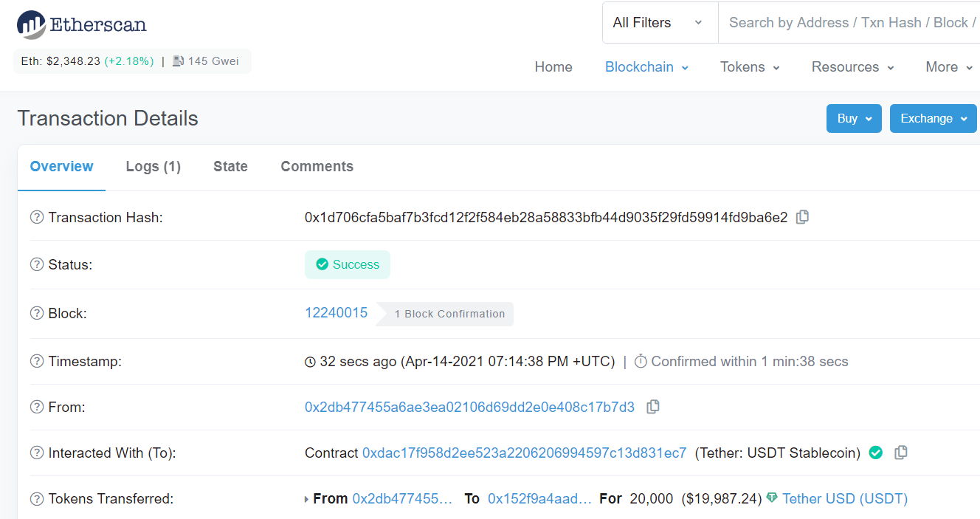Viewport: 980px width, 519px height.
Task: Click the green verified checkmark beside USDT Stablecoin
Action: point(876,453)
